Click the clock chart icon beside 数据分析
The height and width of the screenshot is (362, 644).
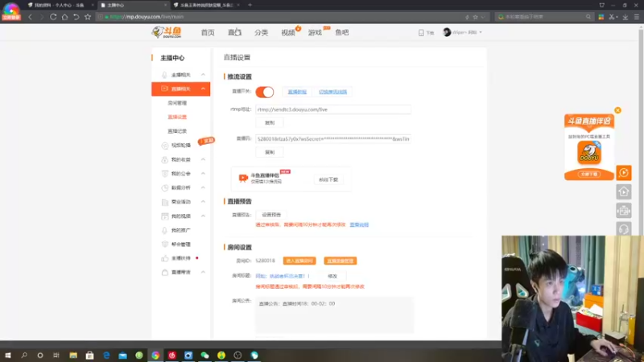point(165,187)
